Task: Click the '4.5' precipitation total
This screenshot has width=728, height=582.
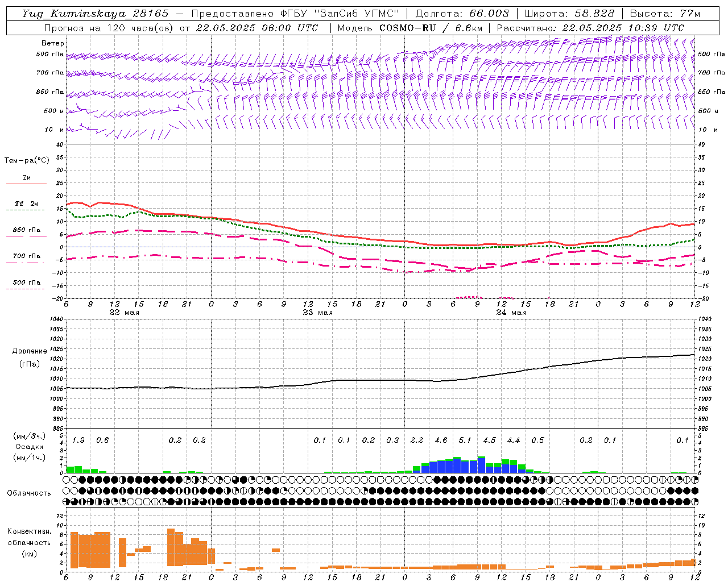Action: (489, 440)
